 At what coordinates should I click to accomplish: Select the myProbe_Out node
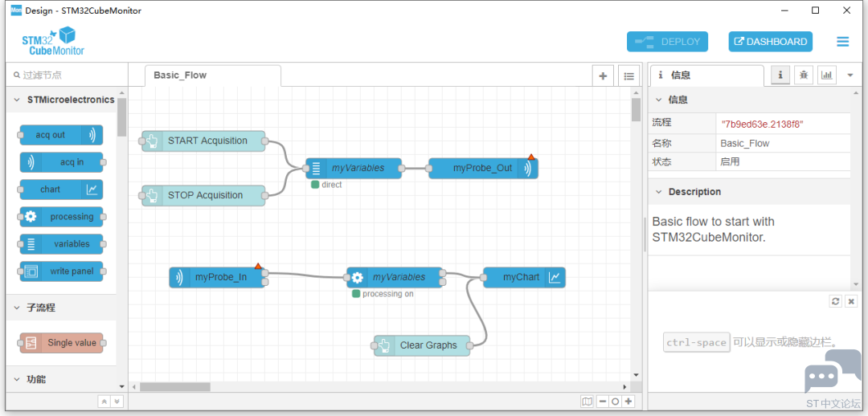(483, 168)
